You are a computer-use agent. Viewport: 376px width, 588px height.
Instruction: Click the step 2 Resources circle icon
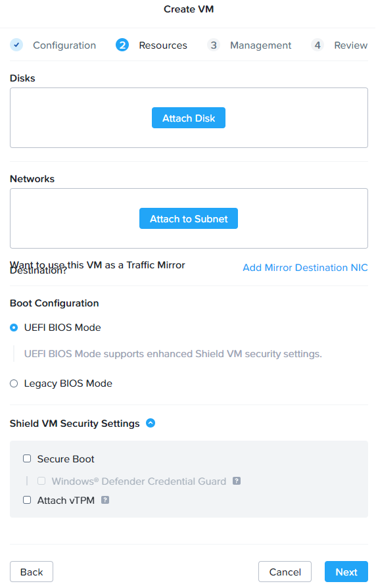pos(122,45)
